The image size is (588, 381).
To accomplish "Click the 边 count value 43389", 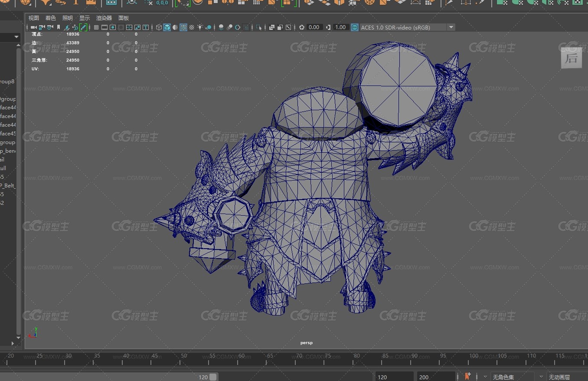I will (73, 43).
